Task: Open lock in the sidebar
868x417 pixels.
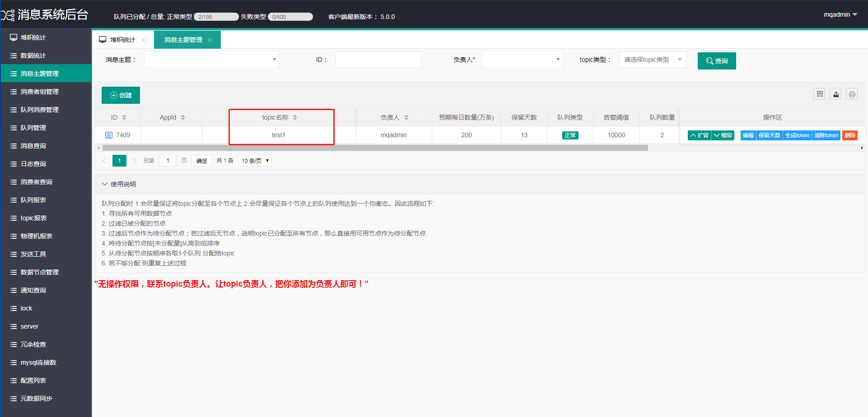Action: click(x=46, y=308)
